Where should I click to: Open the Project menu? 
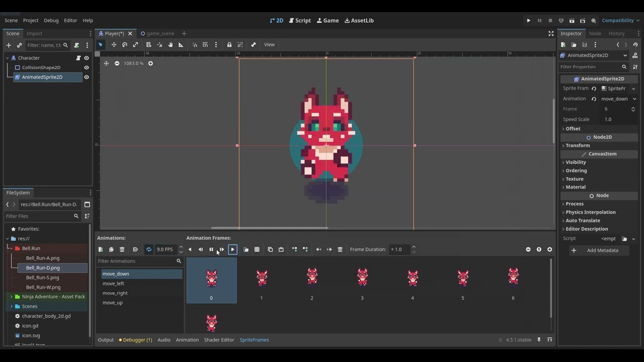(31, 21)
